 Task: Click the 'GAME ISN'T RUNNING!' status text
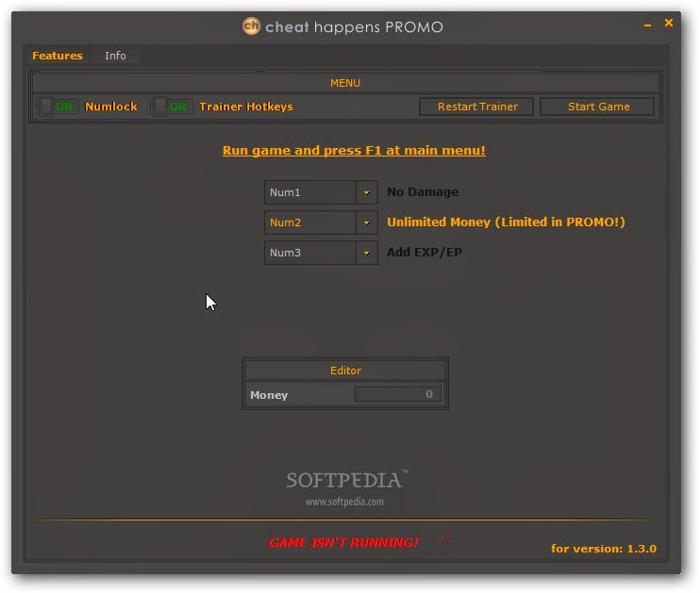pos(343,543)
